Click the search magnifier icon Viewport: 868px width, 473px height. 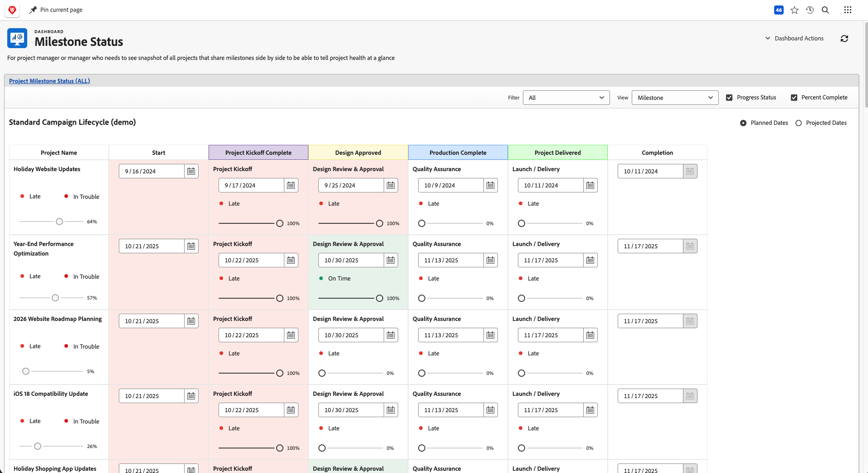(x=825, y=10)
